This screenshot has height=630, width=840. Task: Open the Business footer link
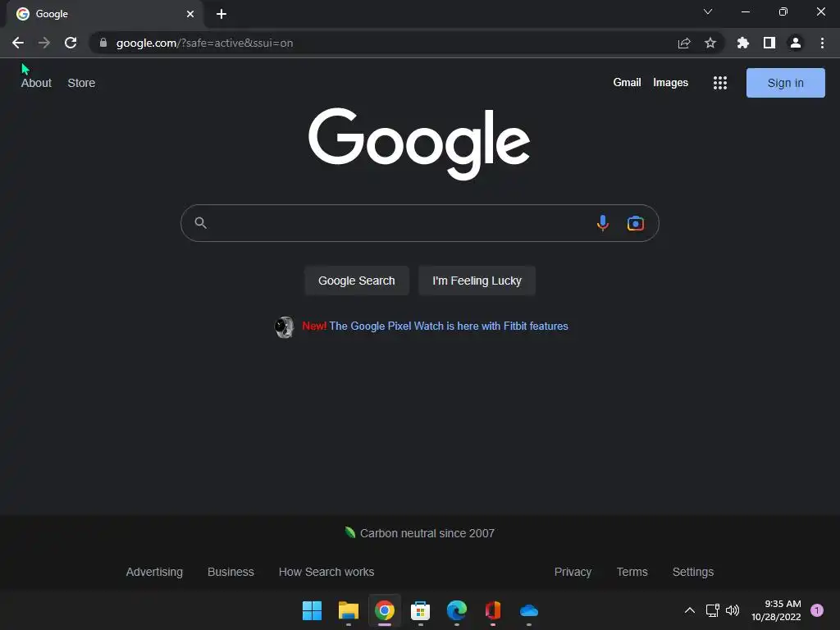pyautogui.click(x=231, y=572)
